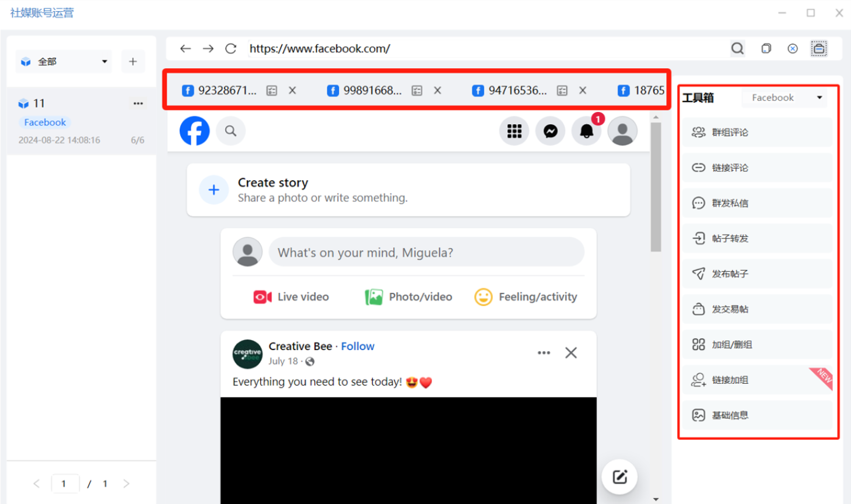Open the Creative Bee page name
851x504 pixels.
tap(300, 346)
